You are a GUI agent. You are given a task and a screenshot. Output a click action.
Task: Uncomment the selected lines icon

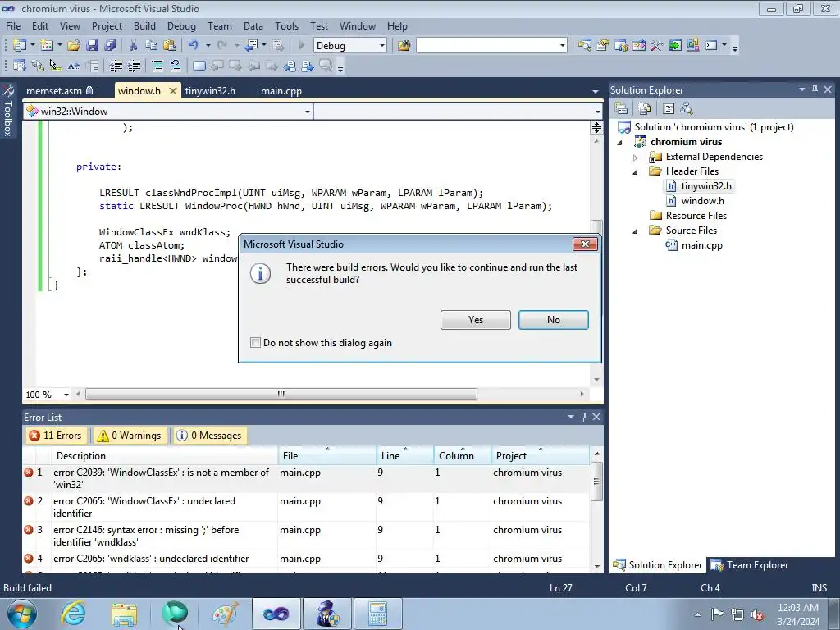pos(176,66)
